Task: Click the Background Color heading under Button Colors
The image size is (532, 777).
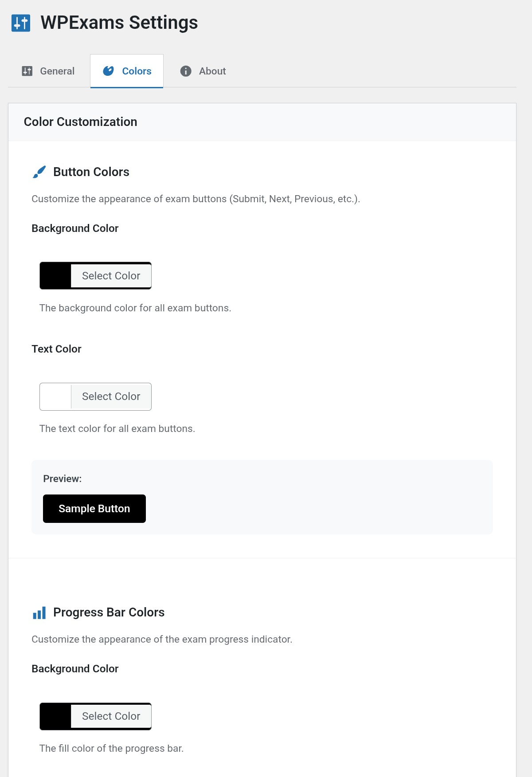Action: [74, 228]
